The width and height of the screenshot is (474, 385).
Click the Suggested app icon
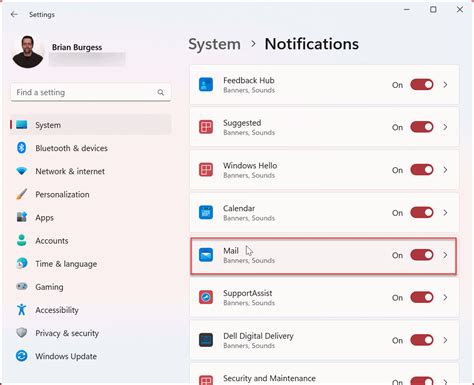[206, 127]
